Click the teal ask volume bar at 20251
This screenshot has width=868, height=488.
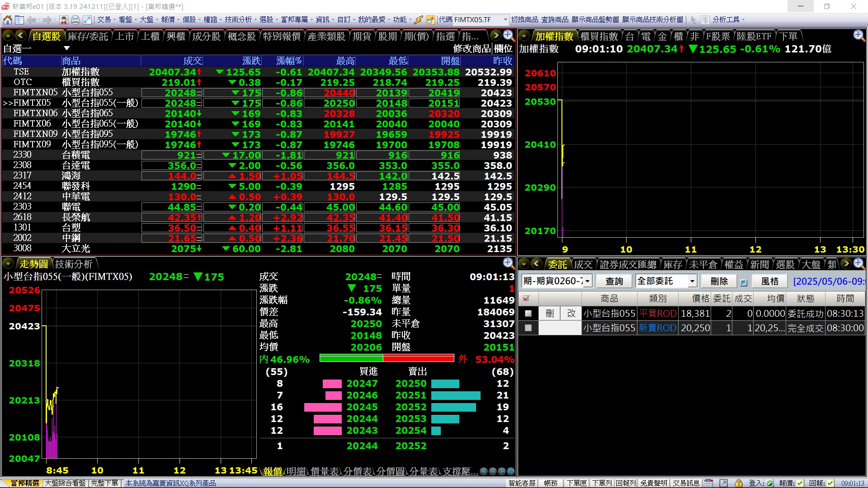pyautogui.click(x=456, y=395)
